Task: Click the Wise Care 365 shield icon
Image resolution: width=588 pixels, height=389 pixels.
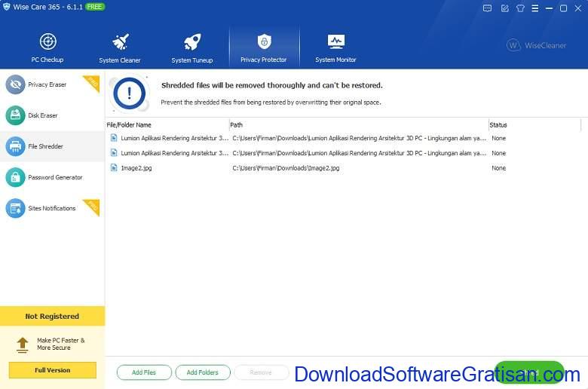Action: (6, 7)
